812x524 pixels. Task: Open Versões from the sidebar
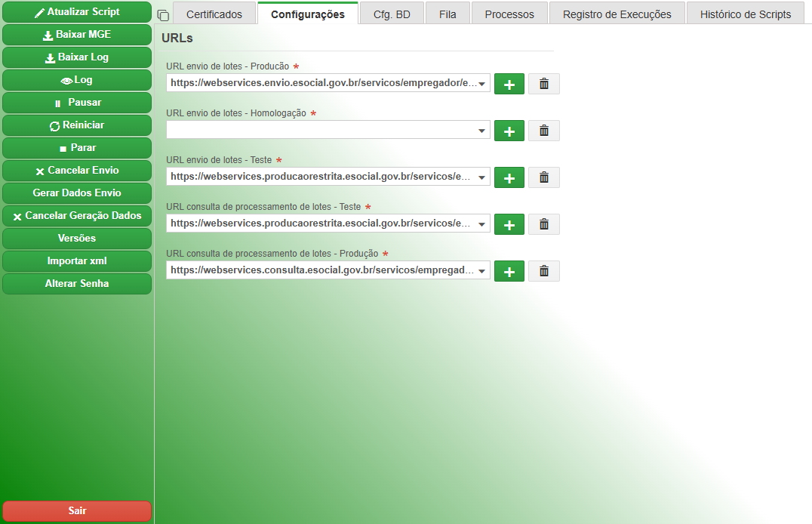77,239
